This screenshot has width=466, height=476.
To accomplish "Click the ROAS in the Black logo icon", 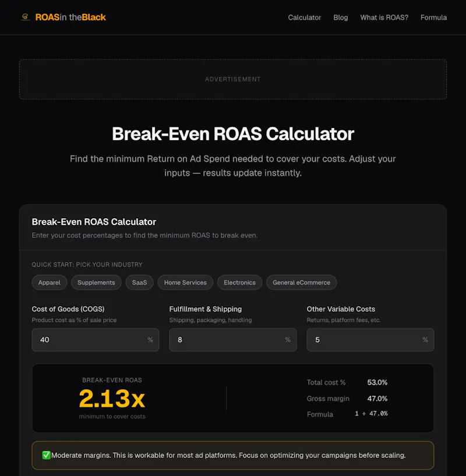I will [x=25, y=17].
